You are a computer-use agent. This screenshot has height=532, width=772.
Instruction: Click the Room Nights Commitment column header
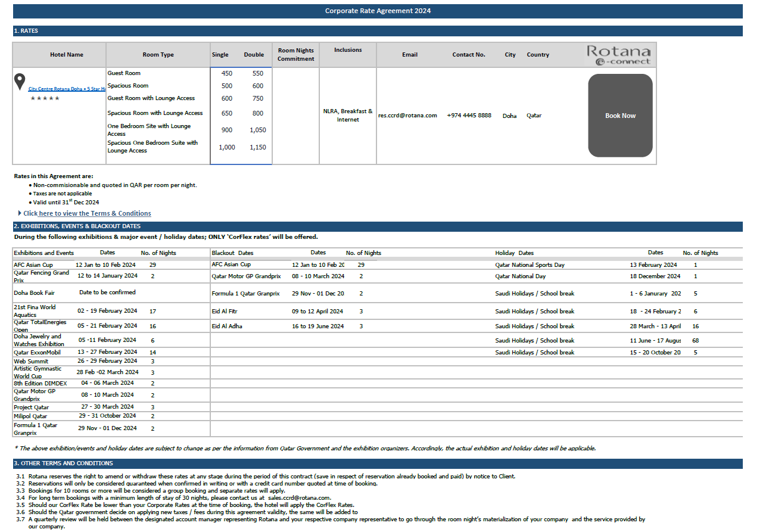tap(295, 55)
